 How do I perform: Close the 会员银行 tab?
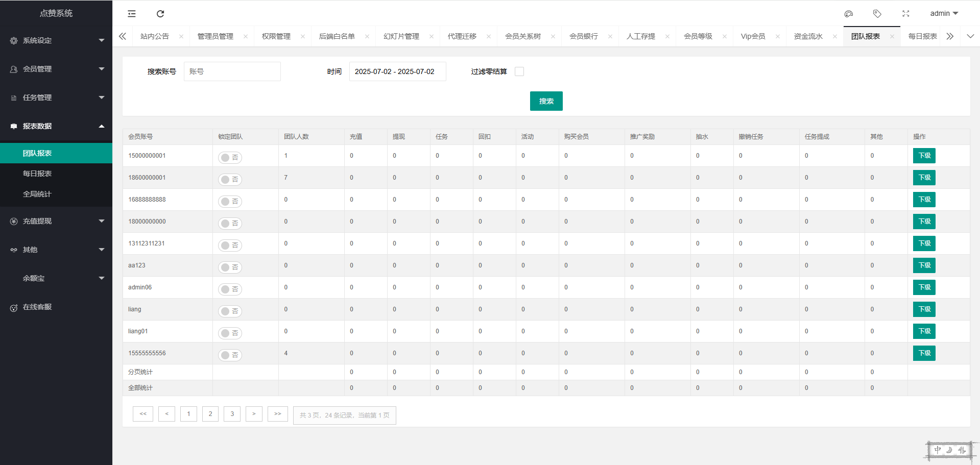click(610, 37)
